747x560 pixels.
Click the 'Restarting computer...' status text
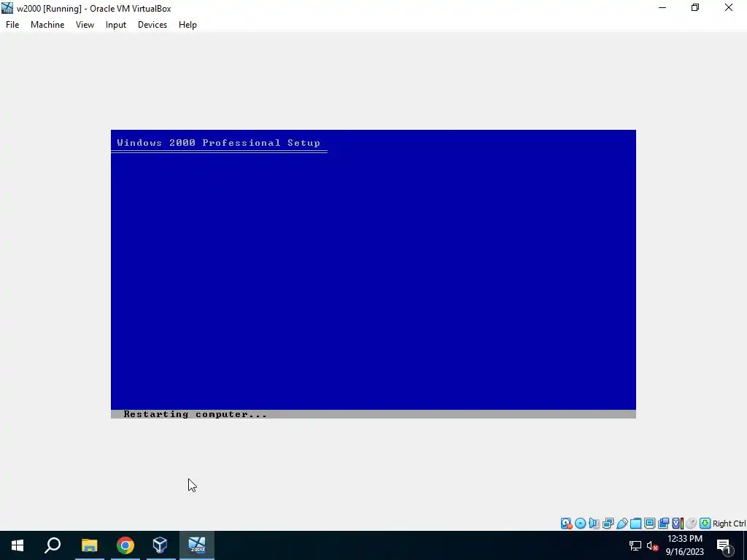(x=195, y=414)
